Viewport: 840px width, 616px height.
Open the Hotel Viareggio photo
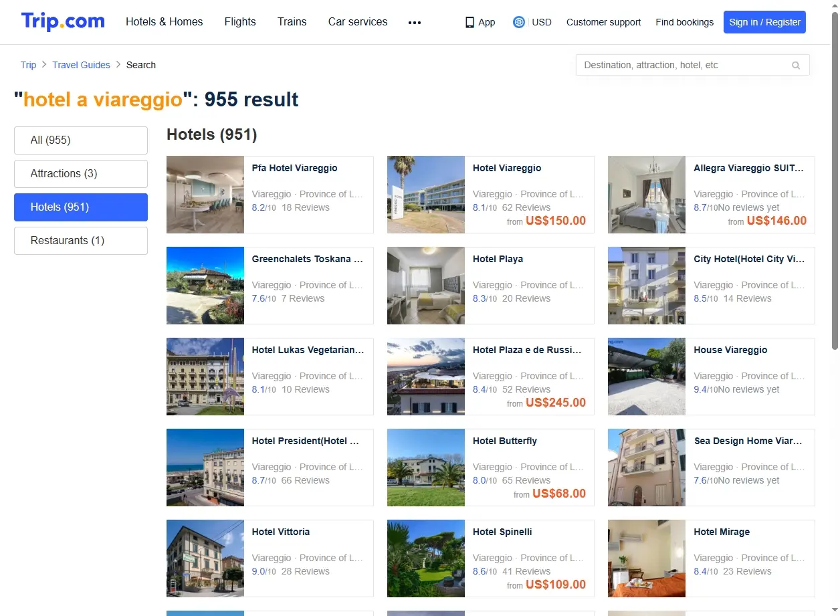click(x=426, y=195)
